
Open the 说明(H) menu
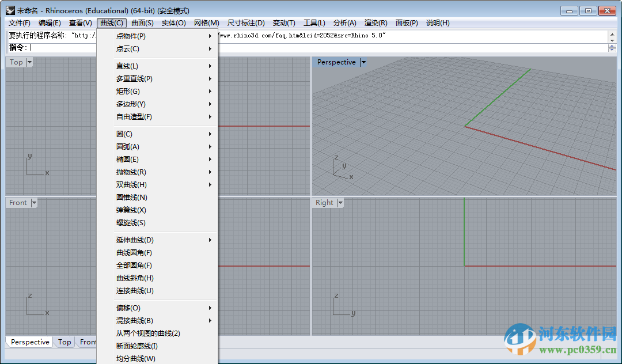pos(438,23)
